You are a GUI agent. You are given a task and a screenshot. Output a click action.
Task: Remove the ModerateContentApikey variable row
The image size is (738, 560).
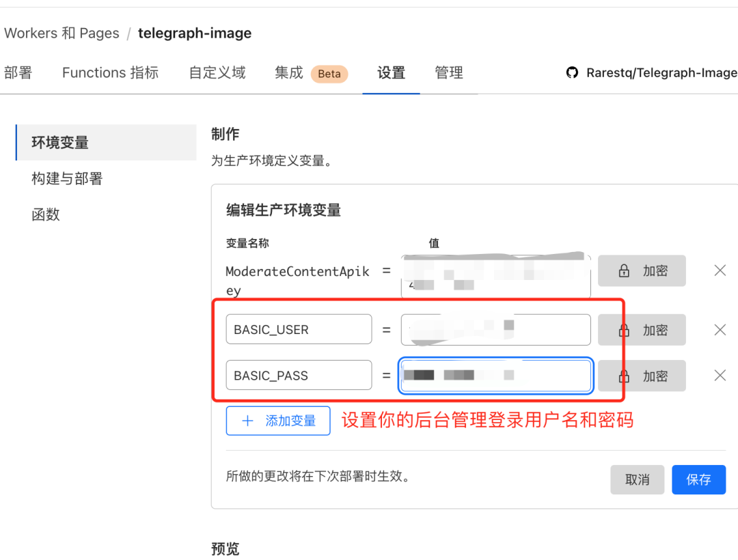[720, 270]
